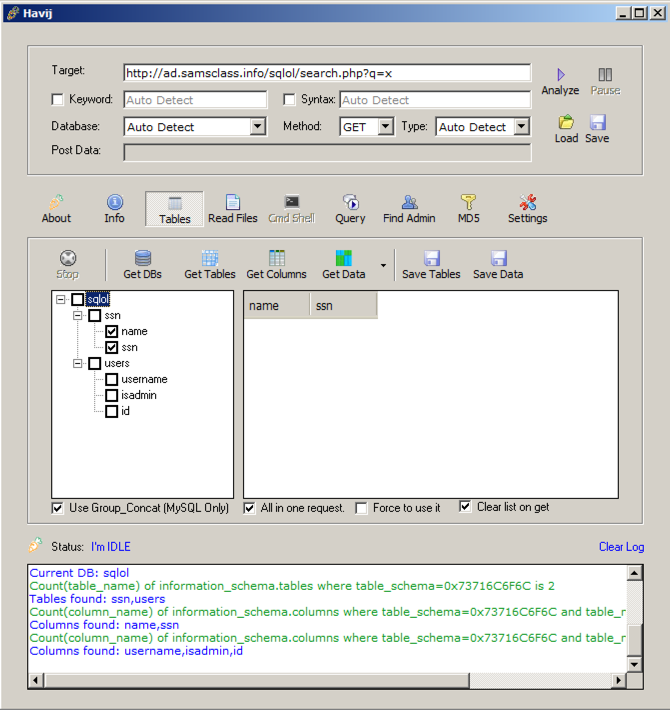Click the Load folder icon
Screen dimensions: 670x710
coord(566,122)
